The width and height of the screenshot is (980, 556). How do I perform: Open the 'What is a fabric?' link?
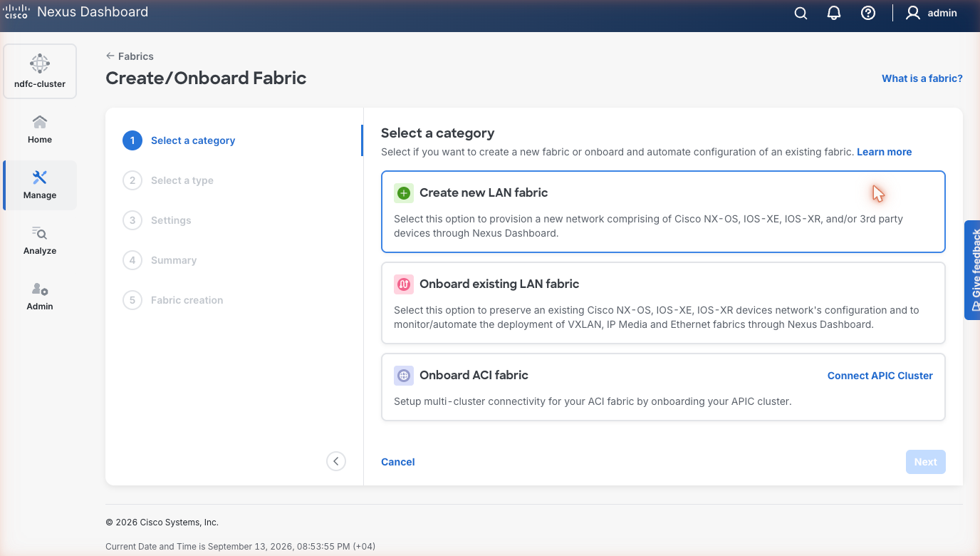(x=922, y=78)
